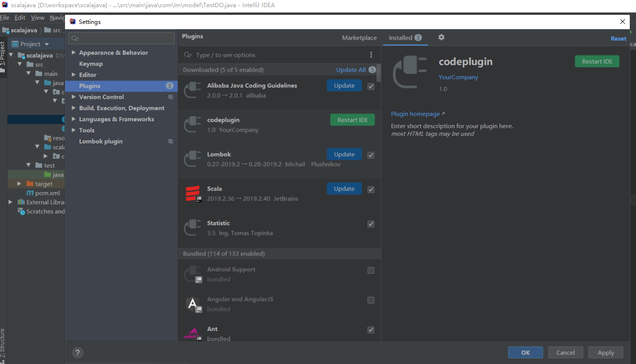Open the Edit menu
636x364 pixels.
pyautogui.click(x=20, y=18)
